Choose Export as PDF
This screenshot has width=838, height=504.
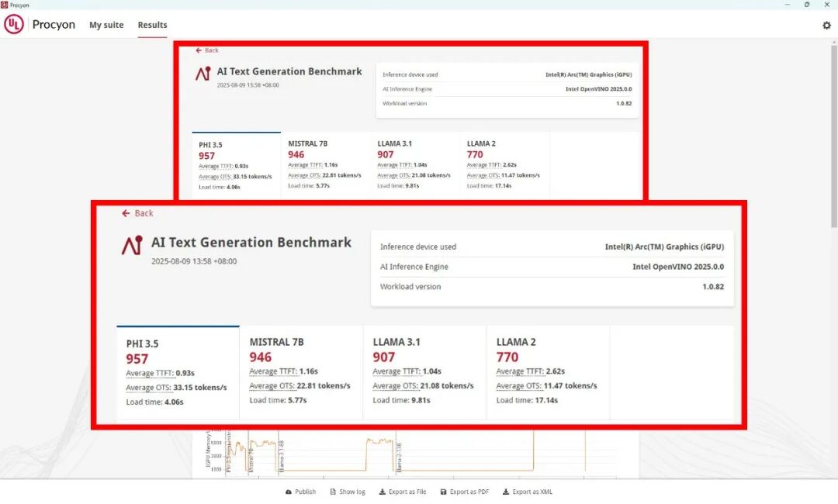coord(464,492)
